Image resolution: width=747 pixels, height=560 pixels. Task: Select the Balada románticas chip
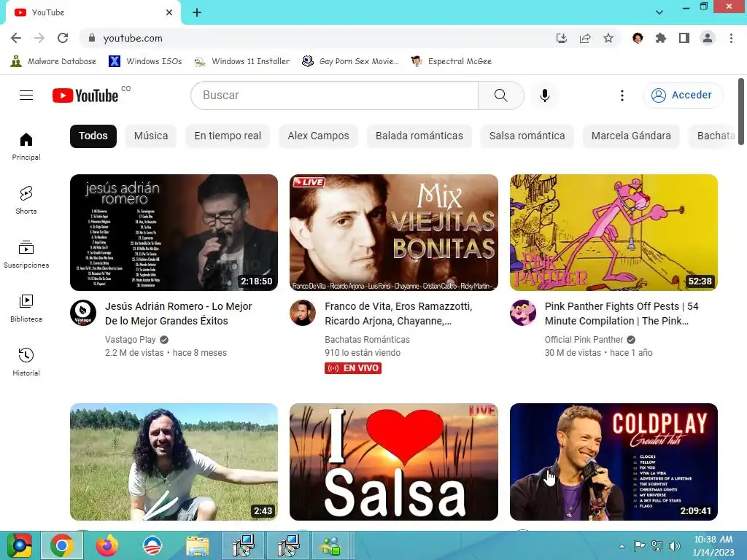[x=419, y=136]
